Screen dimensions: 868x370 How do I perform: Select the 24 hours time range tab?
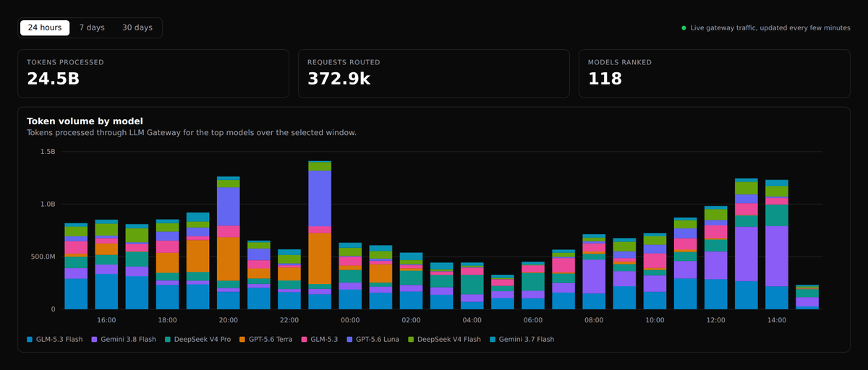45,27
